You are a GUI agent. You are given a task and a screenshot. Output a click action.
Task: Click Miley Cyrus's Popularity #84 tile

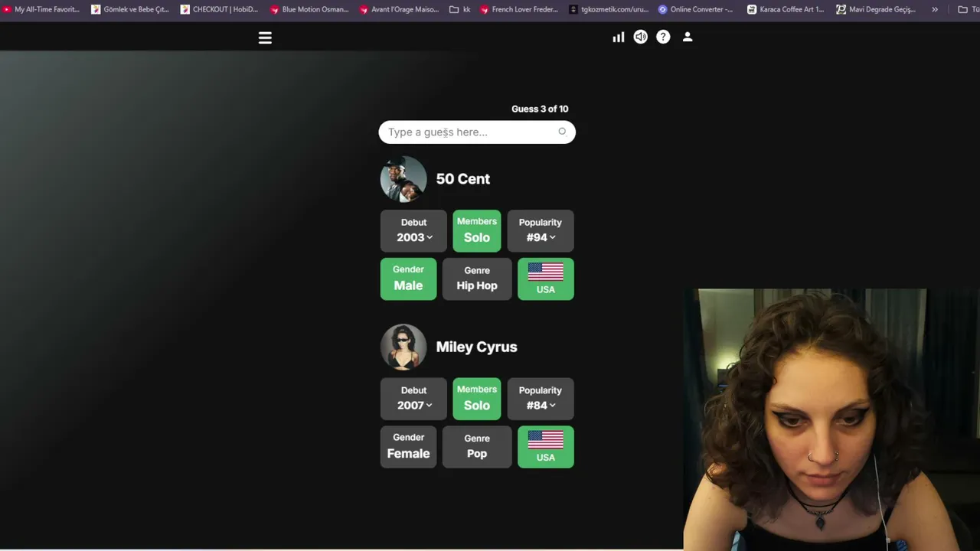pos(541,399)
